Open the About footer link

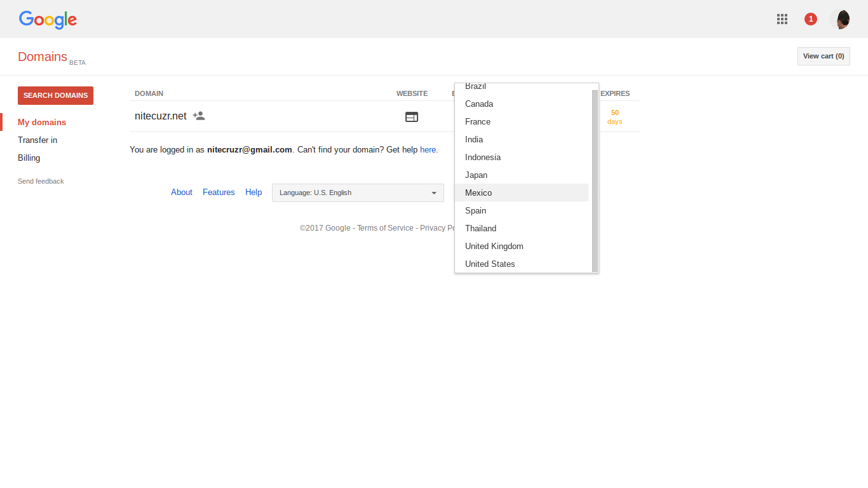[182, 192]
